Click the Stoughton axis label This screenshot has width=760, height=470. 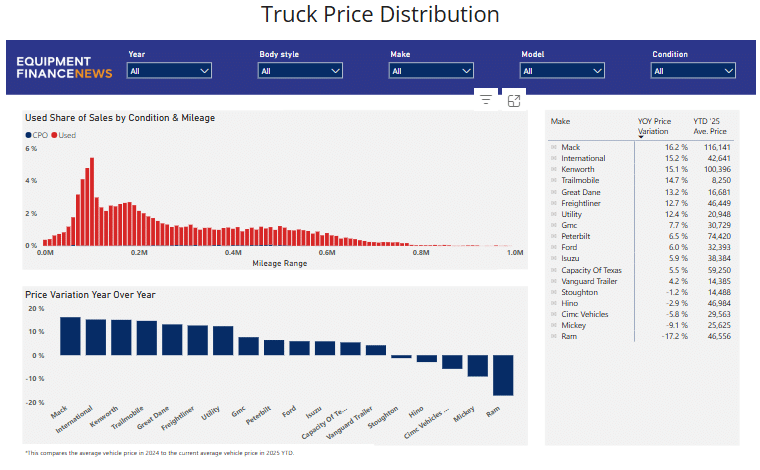pyautogui.click(x=382, y=417)
